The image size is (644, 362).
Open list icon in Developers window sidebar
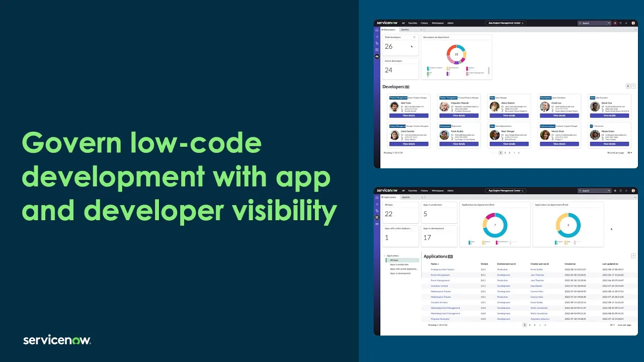pos(377,37)
